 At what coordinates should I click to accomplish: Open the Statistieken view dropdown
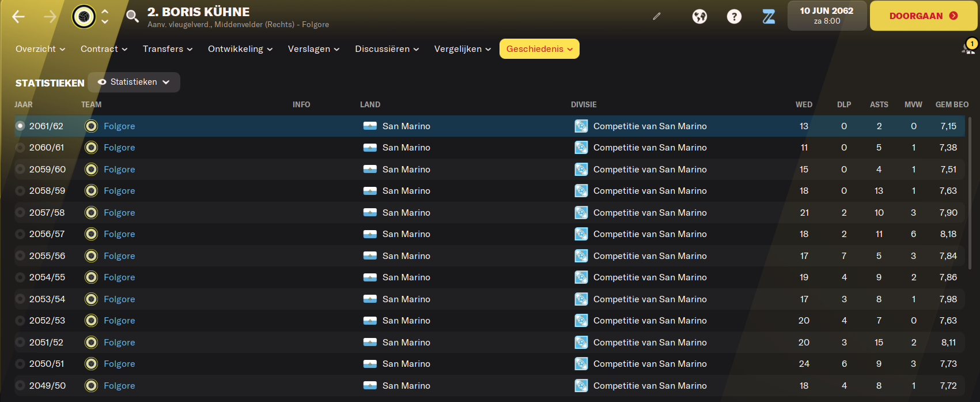tap(134, 82)
